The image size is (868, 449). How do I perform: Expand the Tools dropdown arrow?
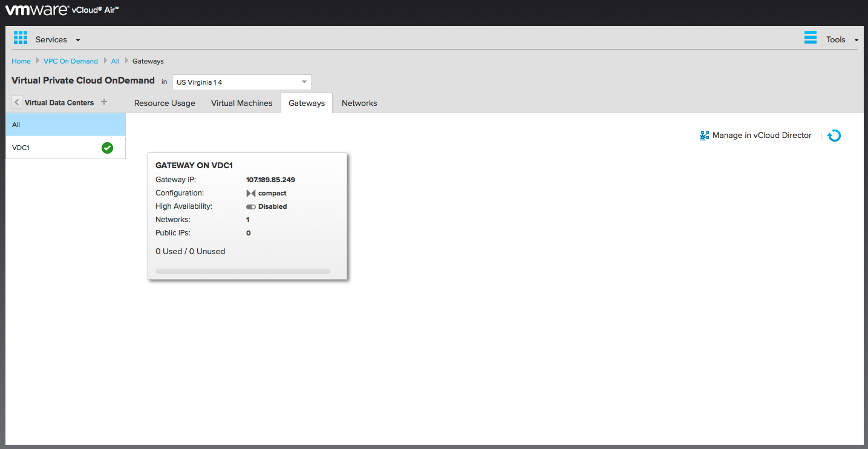pos(856,41)
